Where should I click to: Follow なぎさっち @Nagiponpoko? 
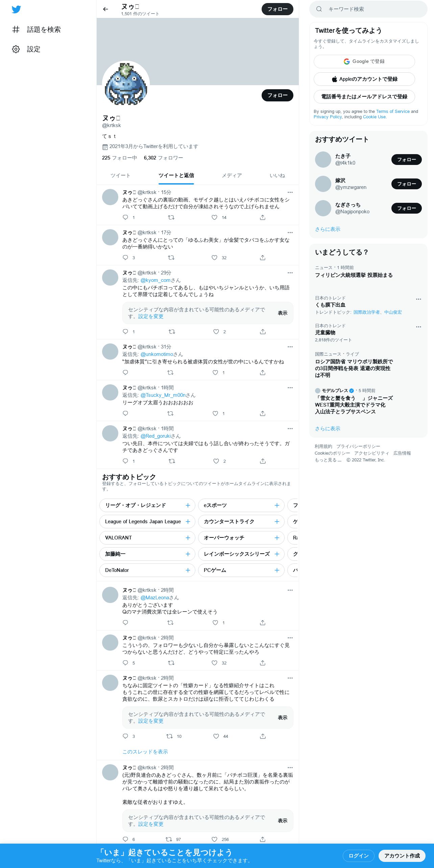click(407, 208)
